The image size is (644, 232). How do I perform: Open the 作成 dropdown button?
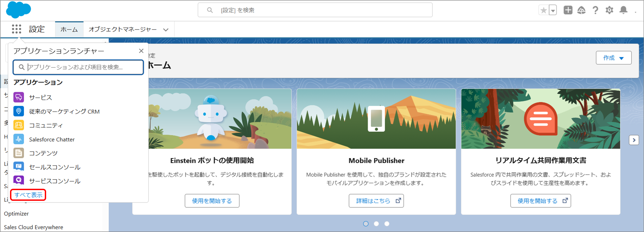(613, 58)
